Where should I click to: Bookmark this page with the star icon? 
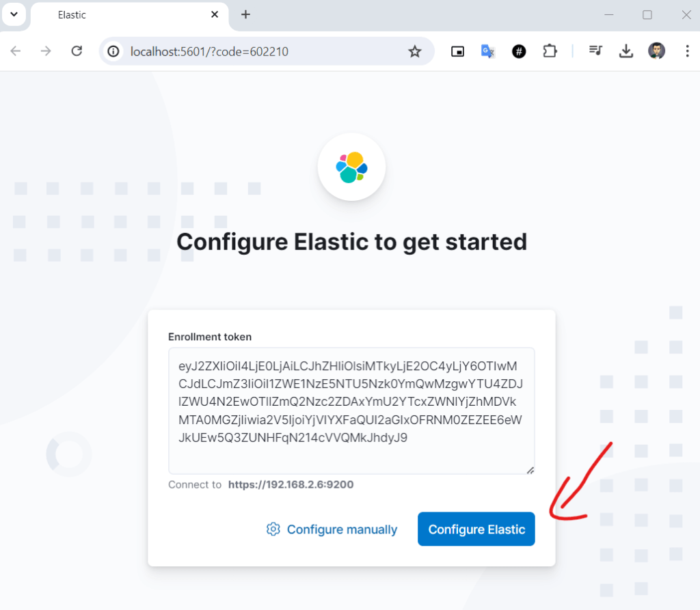415,51
